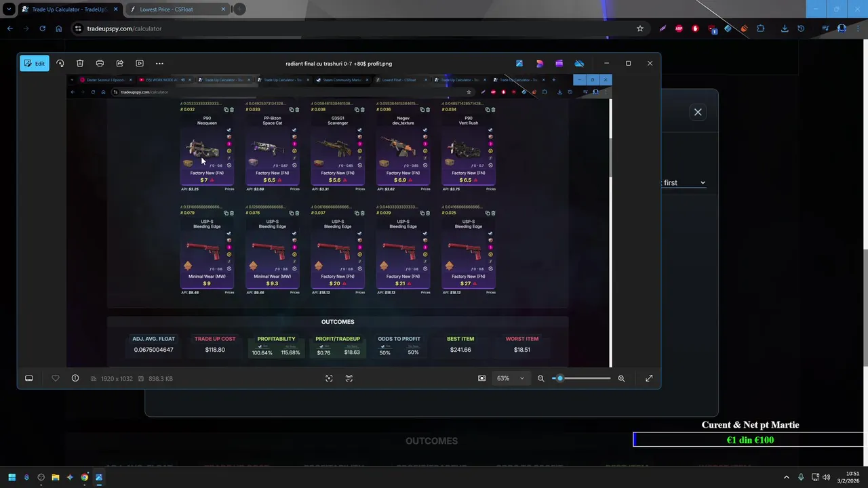Open Clipchamp icon in Photos title bar
This screenshot has height=488, width=868.
(559, 64)
